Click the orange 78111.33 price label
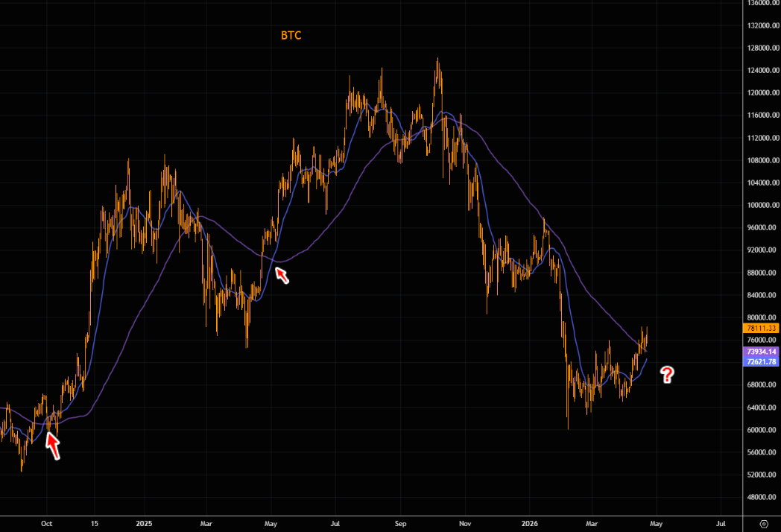The image size is (781, 532). [761, 328]
